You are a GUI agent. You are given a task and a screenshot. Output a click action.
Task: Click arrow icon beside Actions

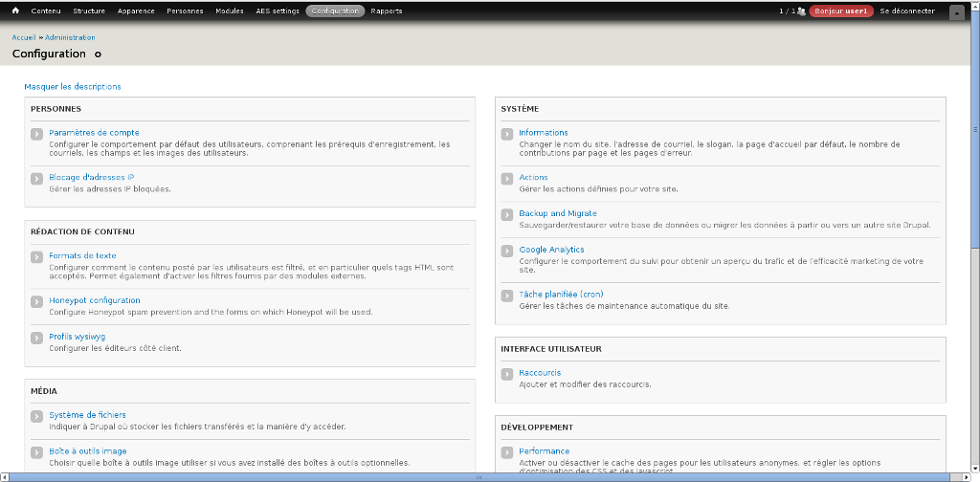pyautogui.click(x=507, y=179)
